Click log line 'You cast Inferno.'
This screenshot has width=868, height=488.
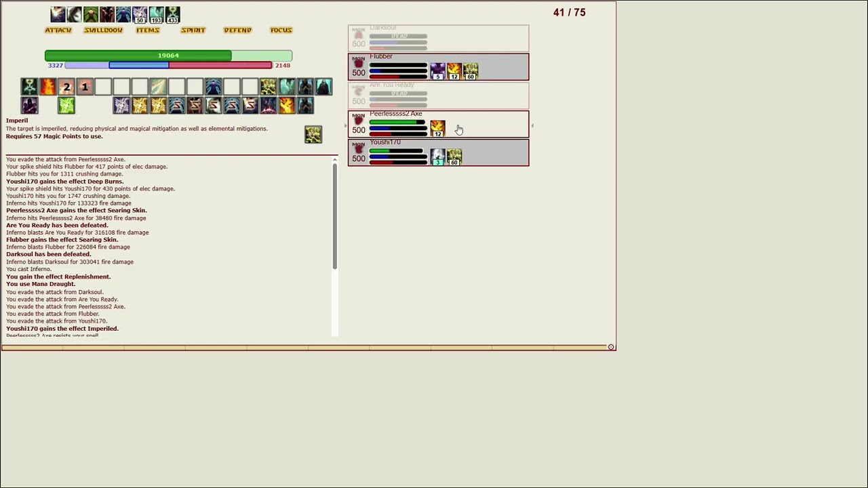28,269
